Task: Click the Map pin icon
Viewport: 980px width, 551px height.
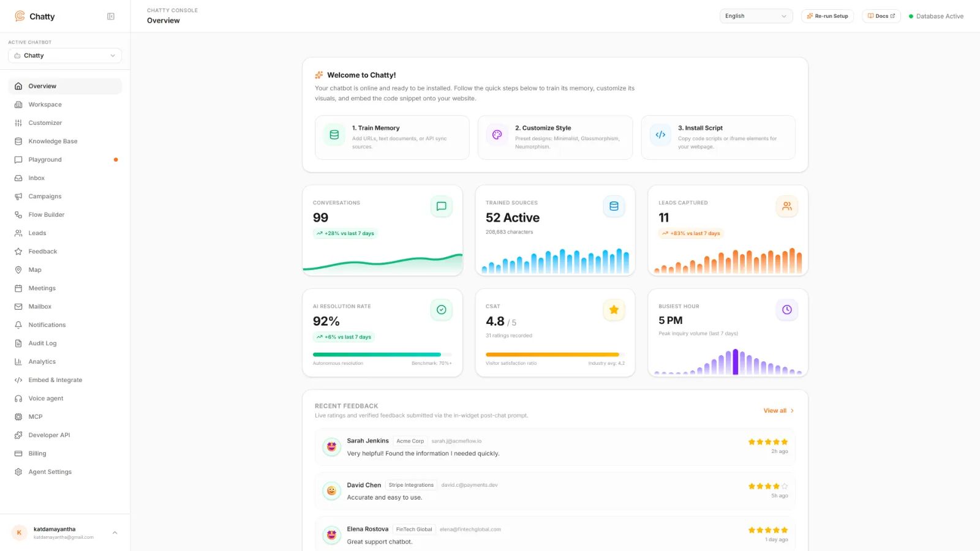Action: pos(18,270)
